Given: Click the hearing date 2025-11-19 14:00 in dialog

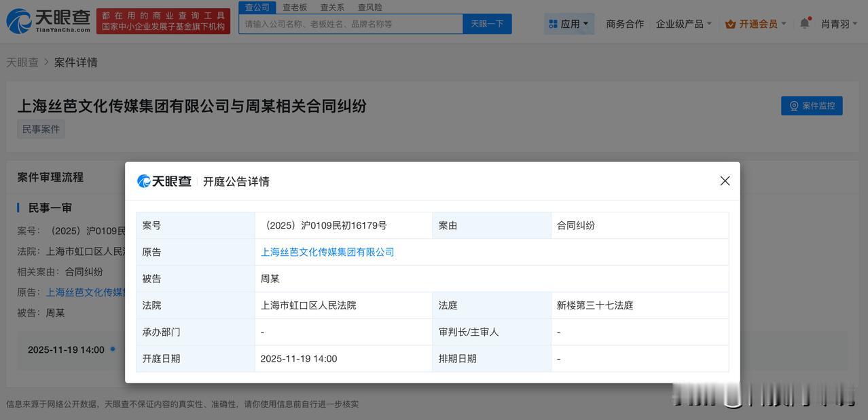Looking at the screenshot, I should [x=299, y=359].
